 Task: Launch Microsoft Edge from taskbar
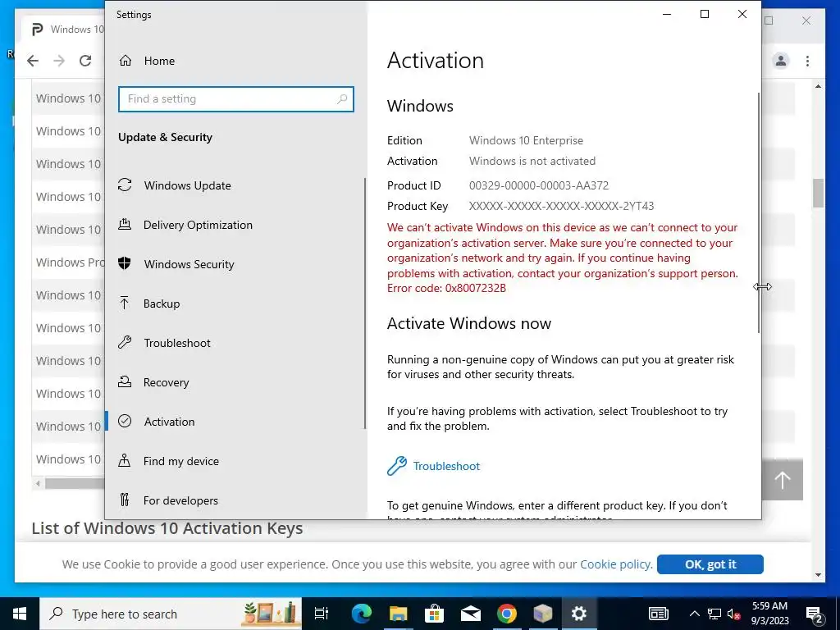pyautogui.click(x=362, y=614)
